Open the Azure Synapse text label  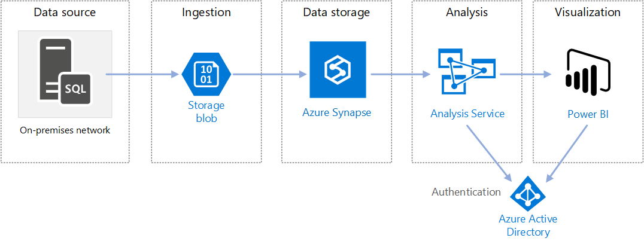pyautogui.click(x=336, y=112)
